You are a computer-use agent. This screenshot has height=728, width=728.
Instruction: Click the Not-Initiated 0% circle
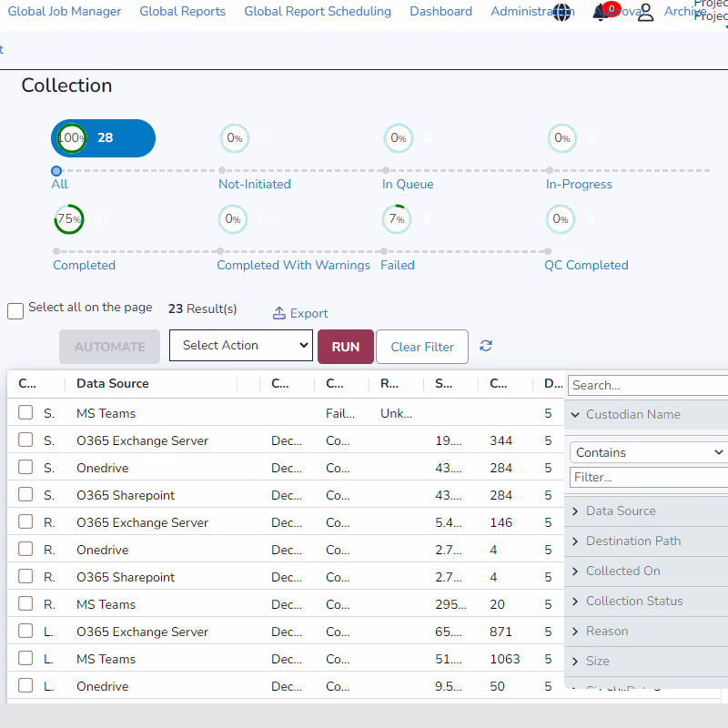(235, 138)
